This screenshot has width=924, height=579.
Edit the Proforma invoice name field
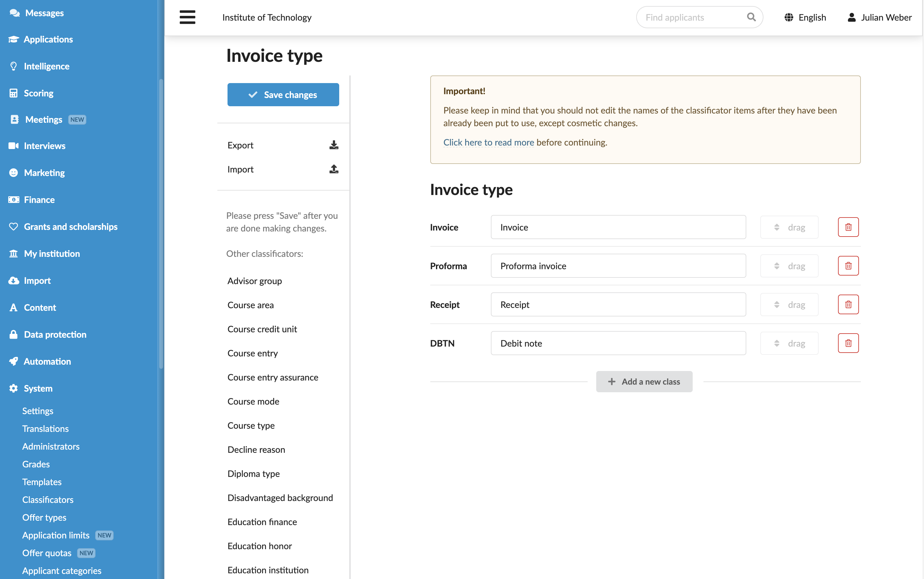pos(618,266)
